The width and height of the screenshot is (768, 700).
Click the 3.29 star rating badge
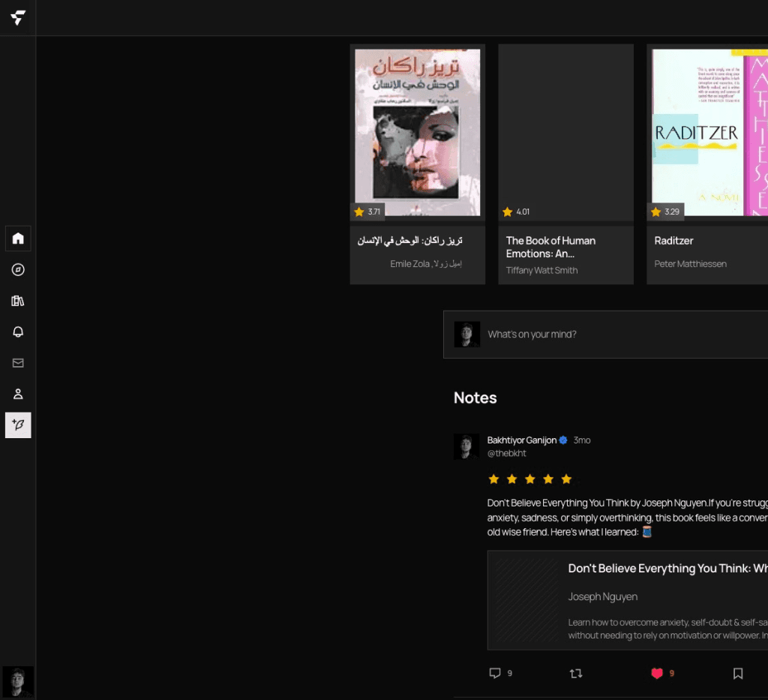click(x=665, y=212)
